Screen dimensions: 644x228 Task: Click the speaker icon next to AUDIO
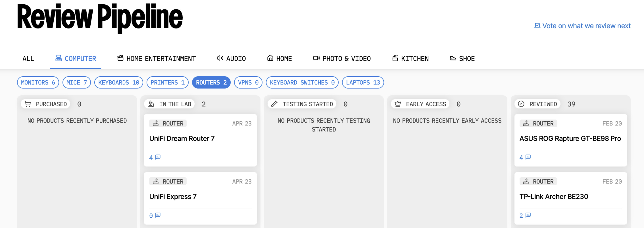coord(220,58)
